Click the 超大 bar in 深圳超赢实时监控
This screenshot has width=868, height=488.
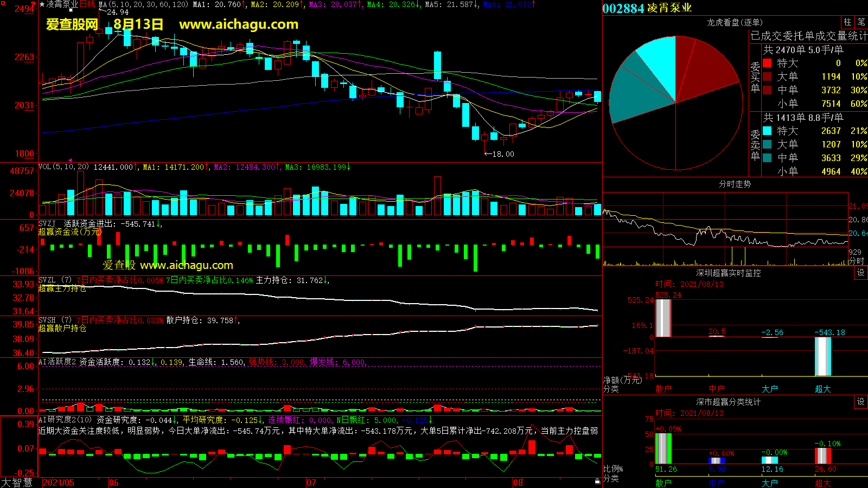pos(823,356)
